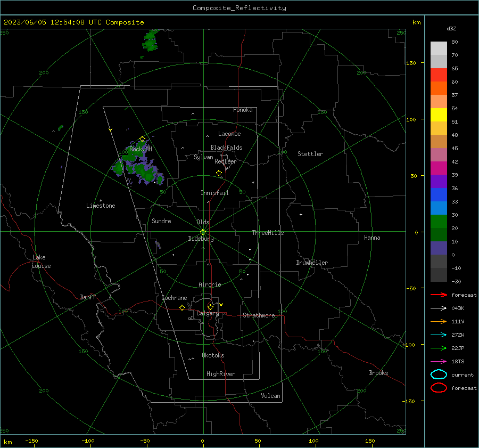
Task: Click the Okotoks label
Action: coord(213,355)
